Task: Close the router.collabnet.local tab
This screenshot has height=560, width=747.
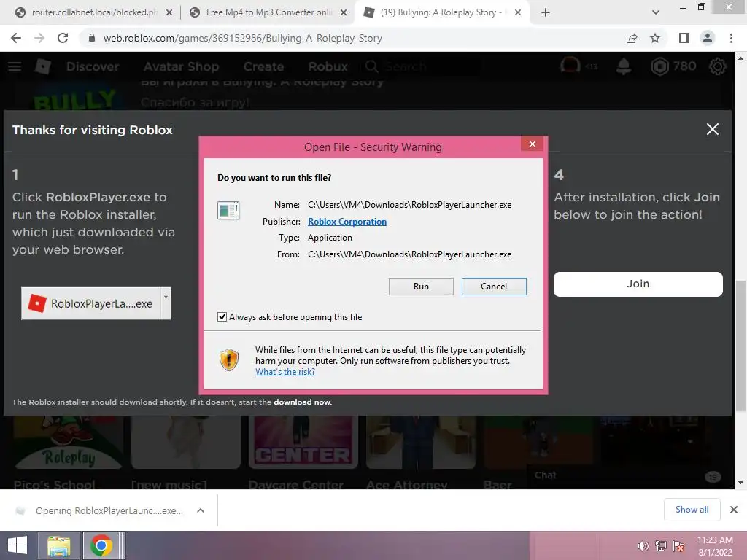Action: 169,13
